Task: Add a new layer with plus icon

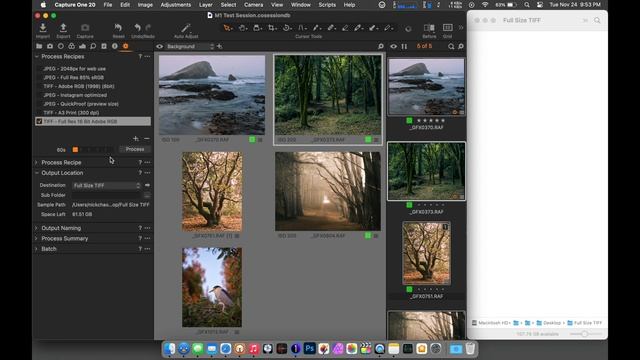Action: click(x=220, y=46)
